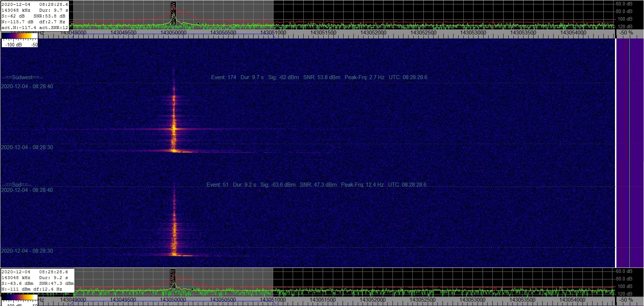Click 'SNR: 53.8 dBm' in Südwest annotation
Viewport: 644px width, 306px height.
322,77
